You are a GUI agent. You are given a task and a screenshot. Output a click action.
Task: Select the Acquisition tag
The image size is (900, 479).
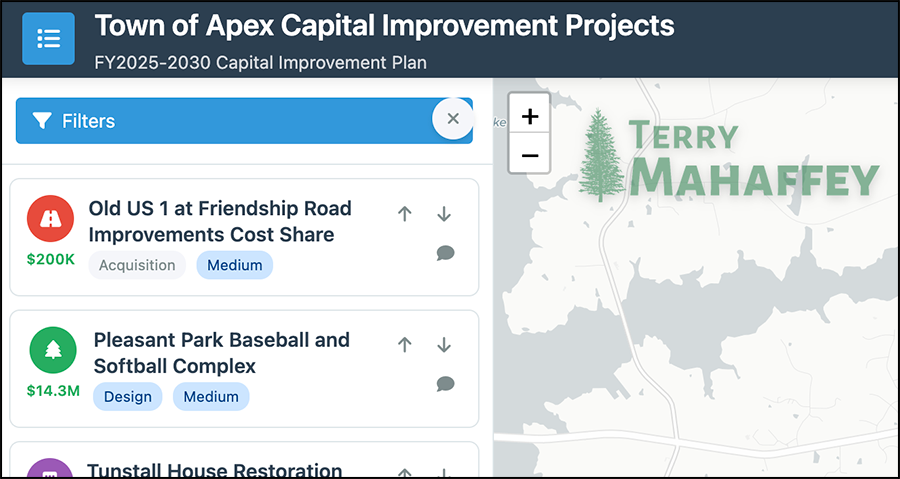137,265
